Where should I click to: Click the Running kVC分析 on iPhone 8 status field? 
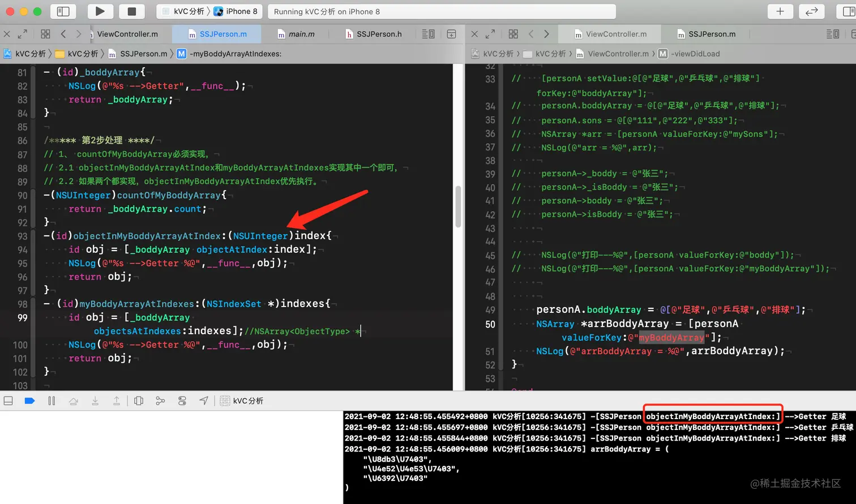(442, 11)
